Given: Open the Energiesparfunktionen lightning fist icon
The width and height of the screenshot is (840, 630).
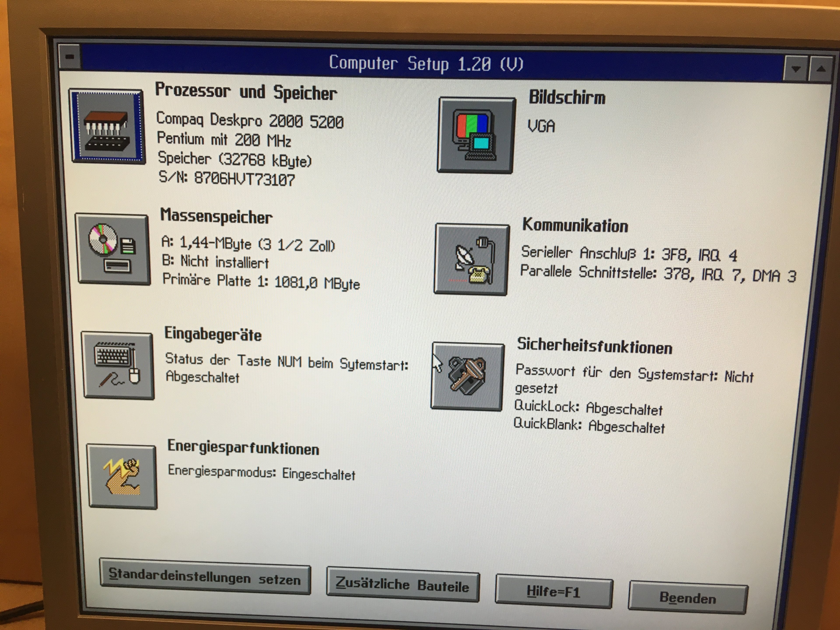Looking at the screenshot, I should (x=122, y=477).
